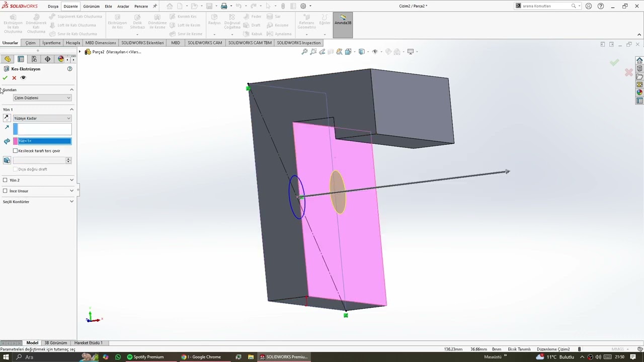Open the Görünüm menu
Screen dimensions: 644x362
point(91,7)
